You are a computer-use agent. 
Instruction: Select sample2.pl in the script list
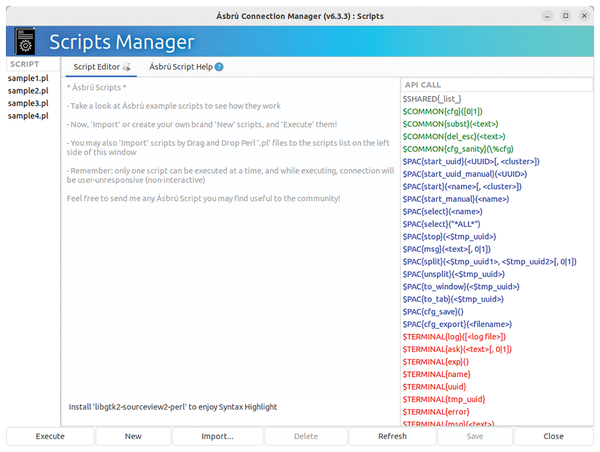click(28, 91)
